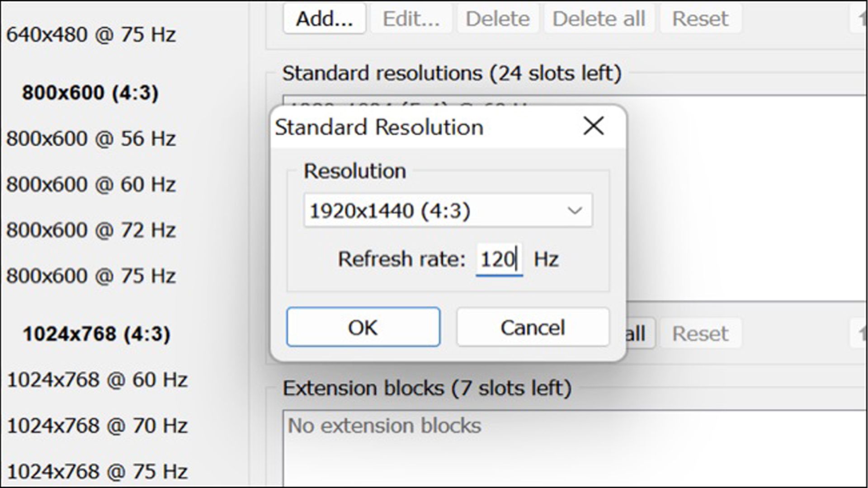
Task: Select 1024x768 @ 70 Hz entry
Action: [99, 425]
